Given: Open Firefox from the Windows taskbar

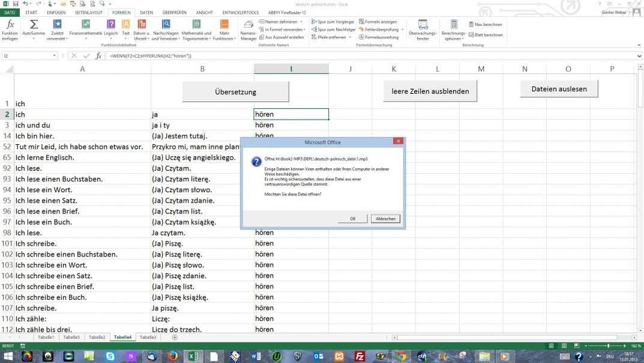Looking at the screenshot, I should pyautogui.click(x=173, y=356).
